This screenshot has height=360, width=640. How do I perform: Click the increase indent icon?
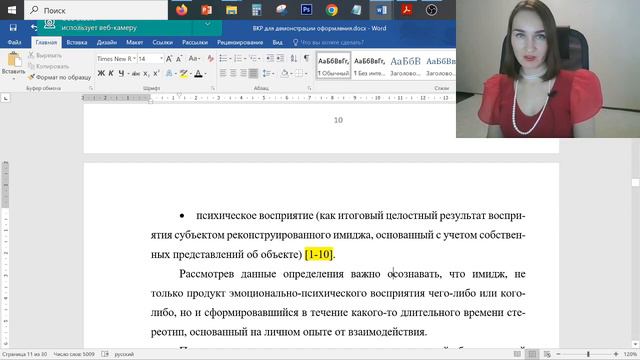[280, 59]
